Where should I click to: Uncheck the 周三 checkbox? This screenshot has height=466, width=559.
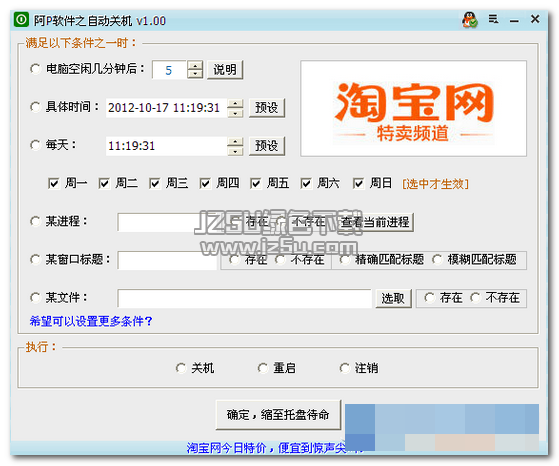154,184
